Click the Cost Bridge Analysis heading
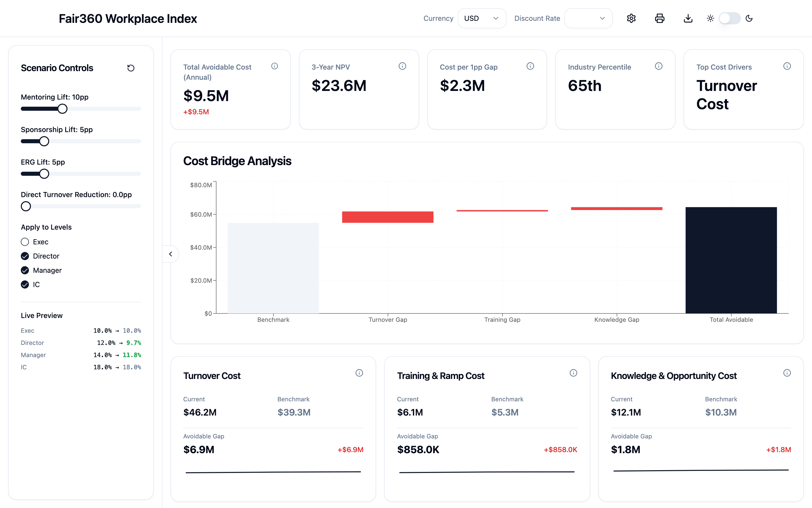The width and height of the screenshot is (812, 508). [x=237, y=161]
